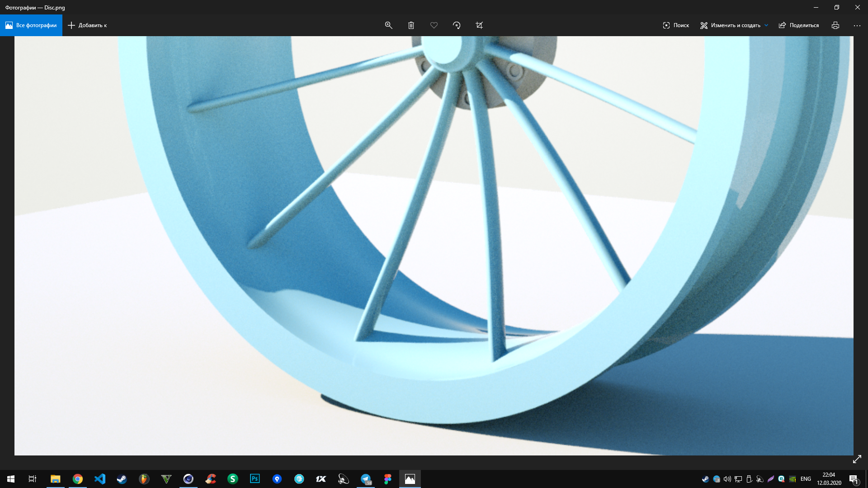Click the Добавить к button
Image resolution: width=868 pixels, height=488 pixels.
click(87, 25)
